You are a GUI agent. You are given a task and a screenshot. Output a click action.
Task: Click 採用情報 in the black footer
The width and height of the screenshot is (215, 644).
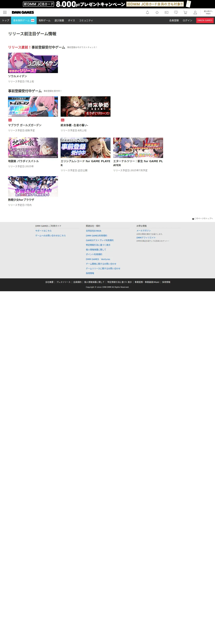click(166, 282)
